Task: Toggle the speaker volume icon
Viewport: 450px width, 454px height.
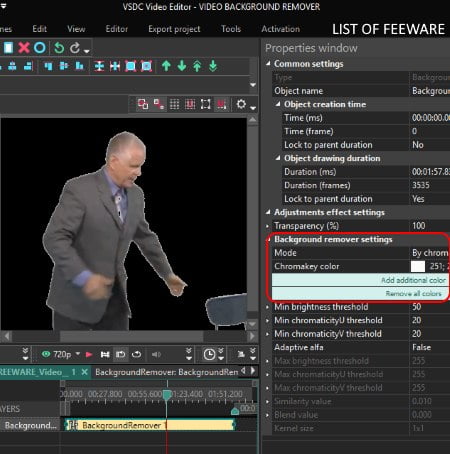Action: 156,354
